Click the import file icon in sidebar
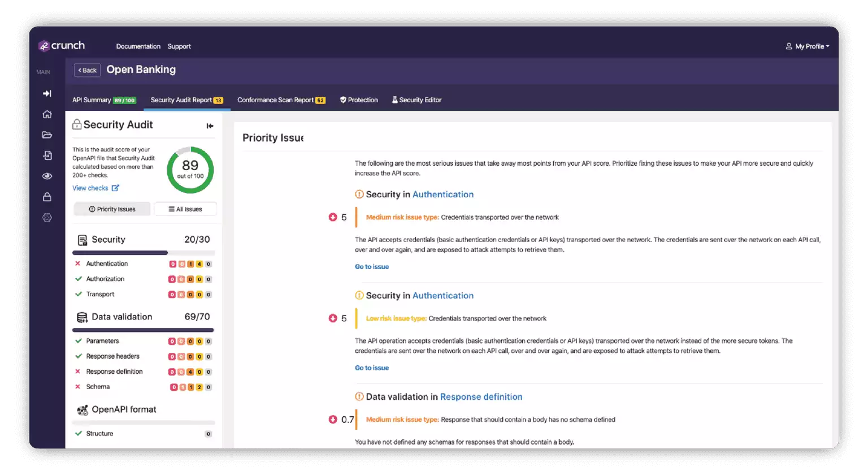868x475 pixels. 47,156
